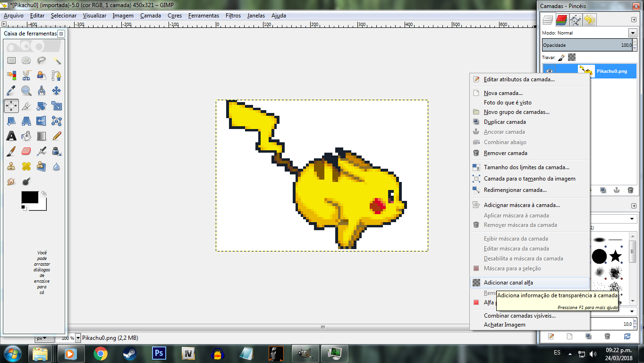Select the Text tool
The height and width of the screenshot is (363, 644).
11,136
